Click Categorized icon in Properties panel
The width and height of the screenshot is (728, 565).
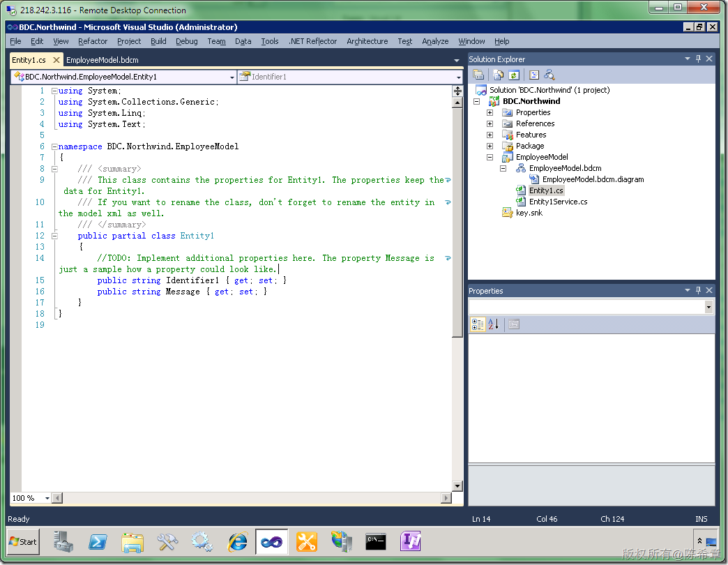[x=478, y=324]
